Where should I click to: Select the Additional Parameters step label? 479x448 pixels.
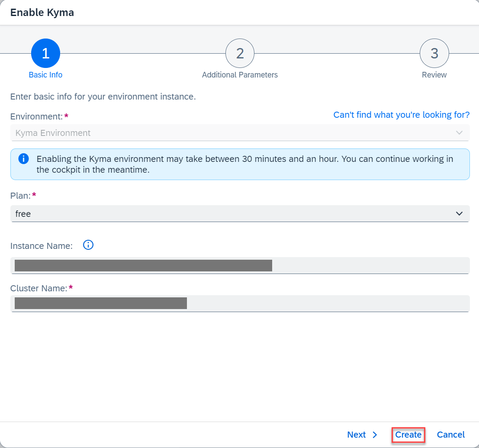240,75
